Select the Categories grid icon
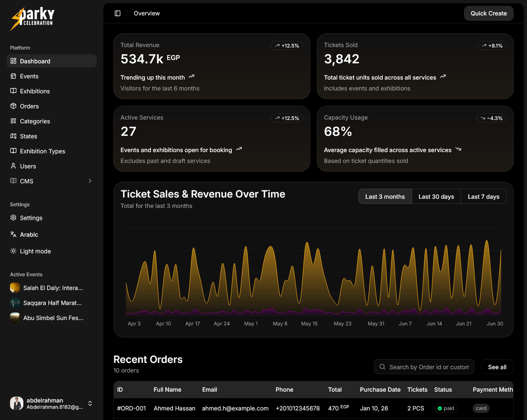This screenshot has height=420, width=527. 13,121
